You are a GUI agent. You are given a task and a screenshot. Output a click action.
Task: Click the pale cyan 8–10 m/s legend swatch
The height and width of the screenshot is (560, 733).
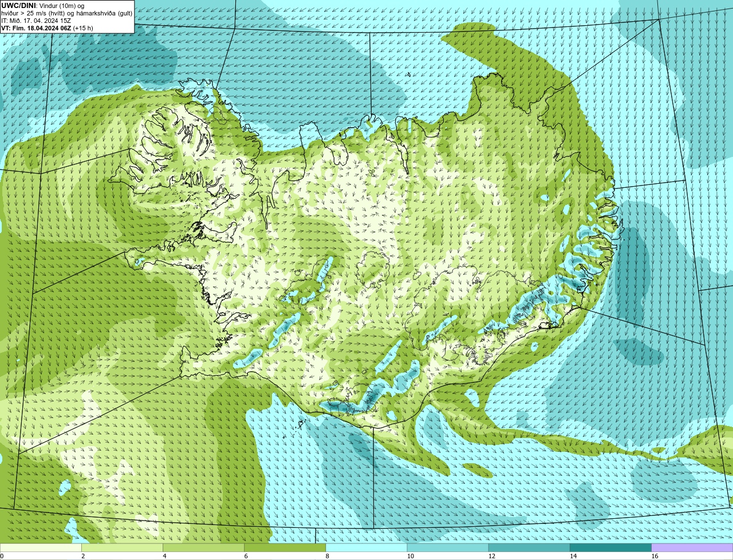(366, 548)
